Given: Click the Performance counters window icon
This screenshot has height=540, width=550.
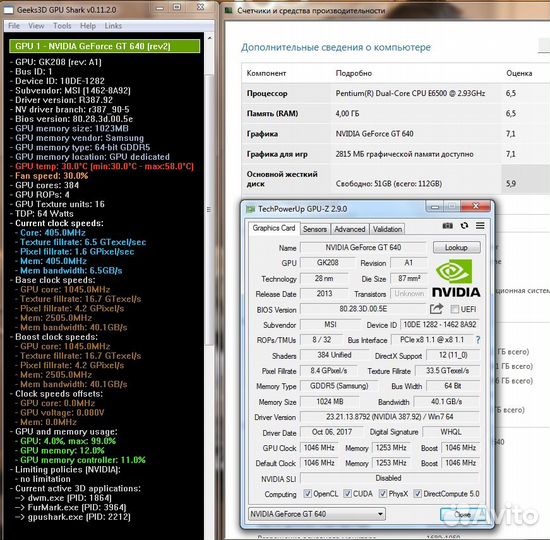Looking at the screenshot, I should (x=229, y=11).
